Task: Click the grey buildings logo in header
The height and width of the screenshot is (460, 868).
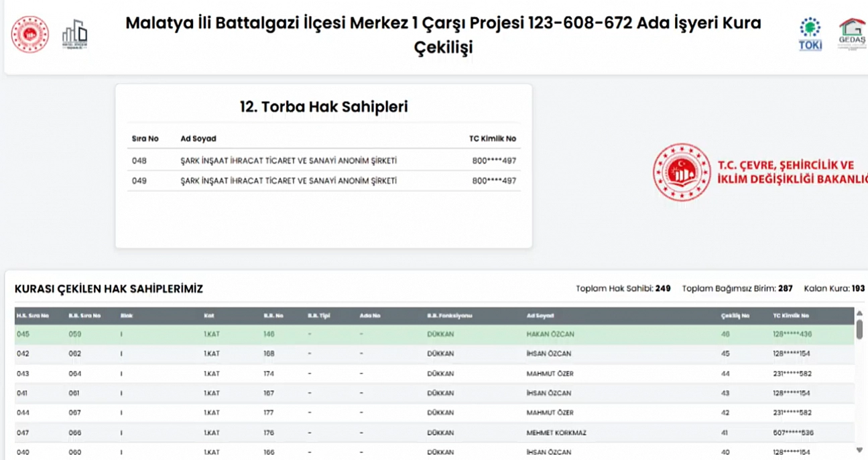Action: (x=74, y=34)
